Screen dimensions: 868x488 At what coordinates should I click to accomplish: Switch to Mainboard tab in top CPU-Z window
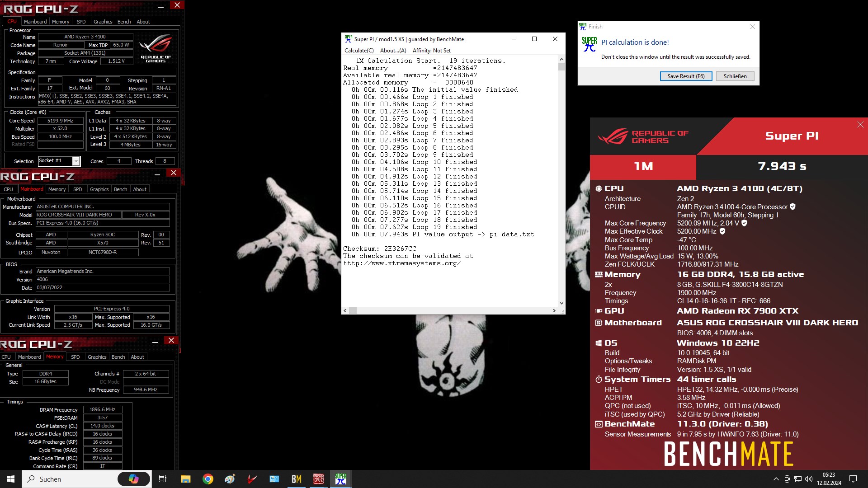pos(35,22)
